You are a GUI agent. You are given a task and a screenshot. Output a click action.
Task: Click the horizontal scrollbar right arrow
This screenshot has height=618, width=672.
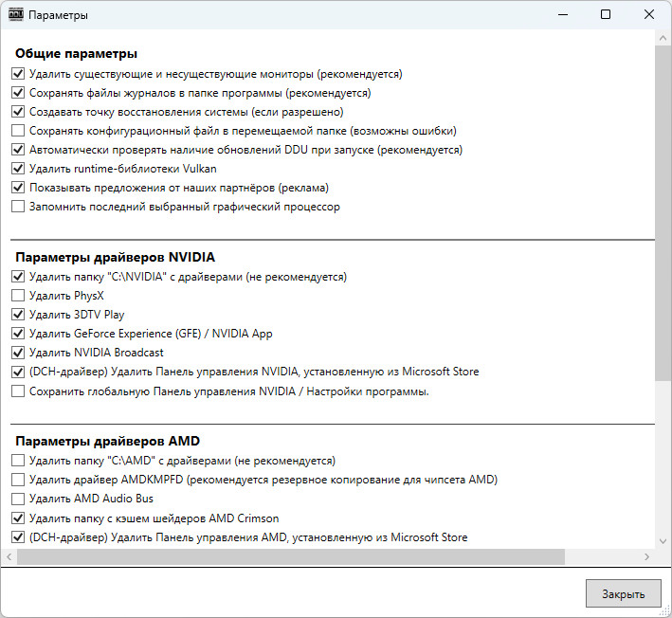646,556
